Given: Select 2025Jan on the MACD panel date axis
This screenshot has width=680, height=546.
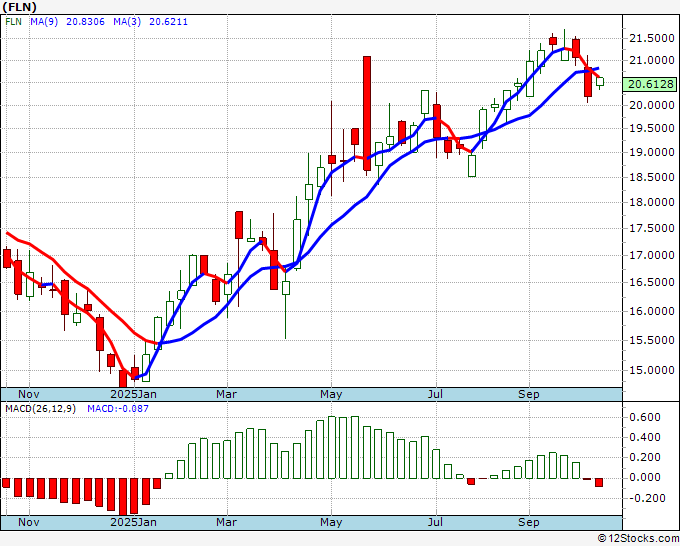Looking at the screenshot, I should (134, 522).
